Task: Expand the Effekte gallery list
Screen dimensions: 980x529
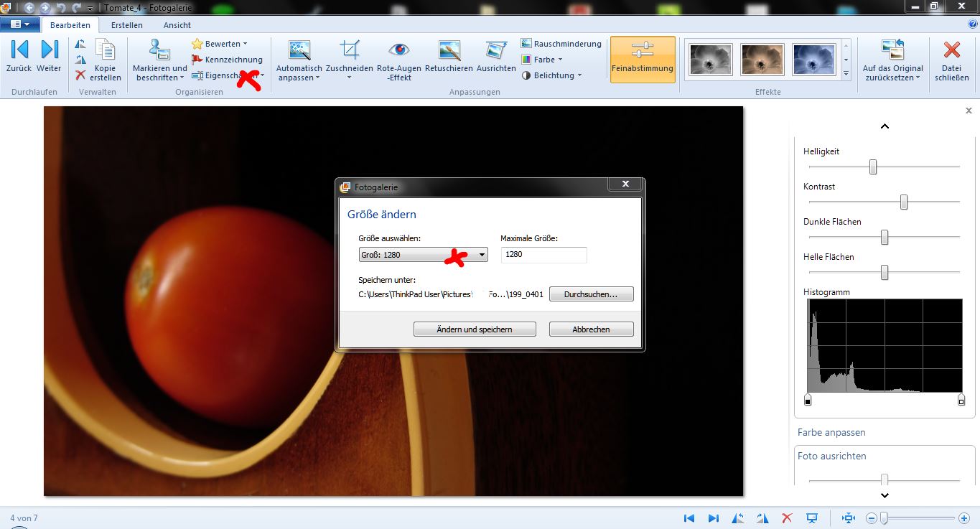Action: click(846, 74)
